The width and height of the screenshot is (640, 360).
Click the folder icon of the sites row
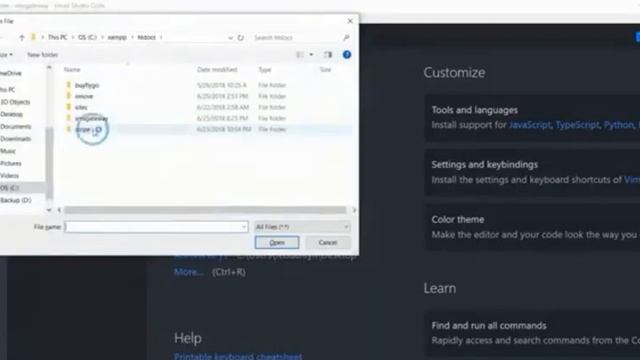(69, 107)
